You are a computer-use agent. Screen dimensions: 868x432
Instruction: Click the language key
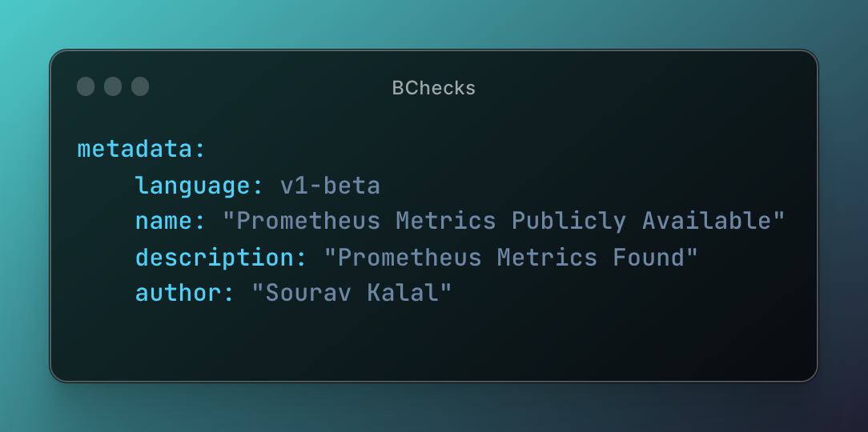click(x=192, y=186)
